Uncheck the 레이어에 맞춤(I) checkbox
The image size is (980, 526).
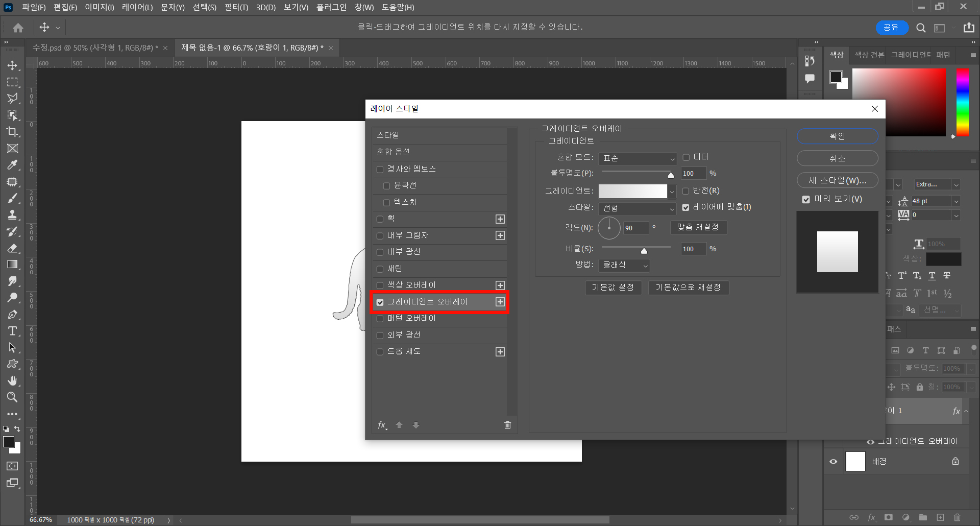686,207
